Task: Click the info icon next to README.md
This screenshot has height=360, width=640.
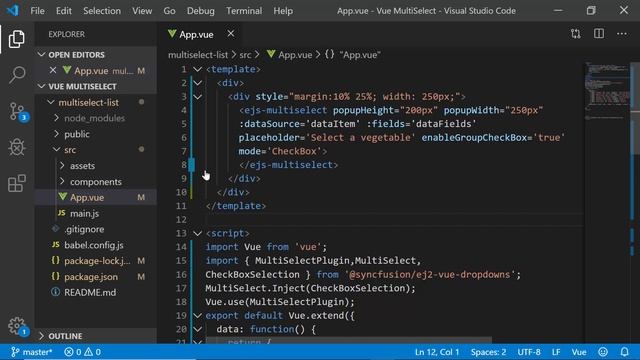Action: tap(56, 292)
